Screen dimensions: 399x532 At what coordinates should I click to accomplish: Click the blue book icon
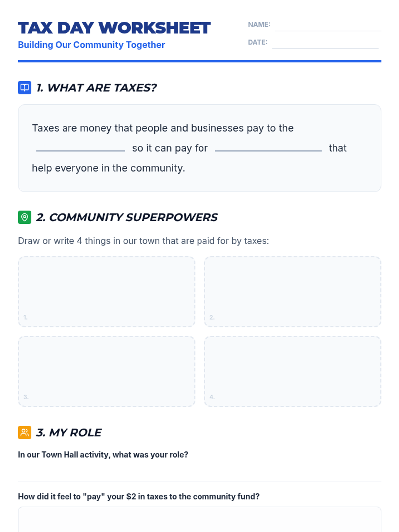[x=24, y=88]
